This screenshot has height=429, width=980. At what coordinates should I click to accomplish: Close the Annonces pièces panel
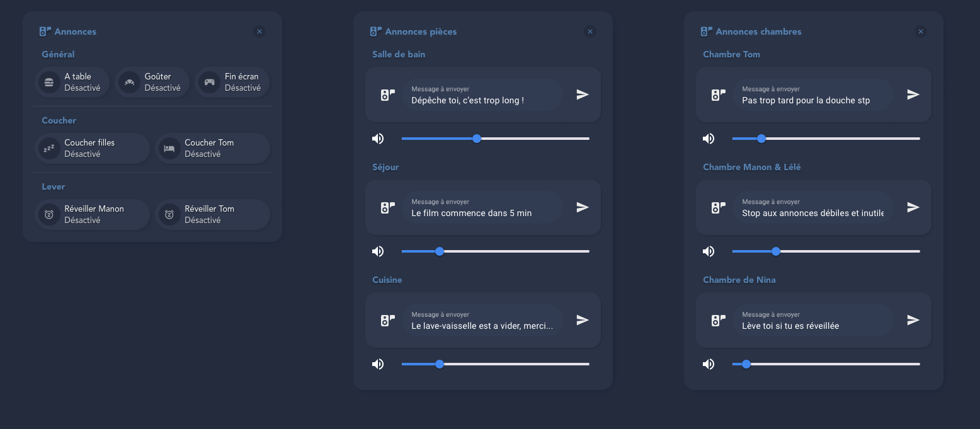click(x=590, y=31)
